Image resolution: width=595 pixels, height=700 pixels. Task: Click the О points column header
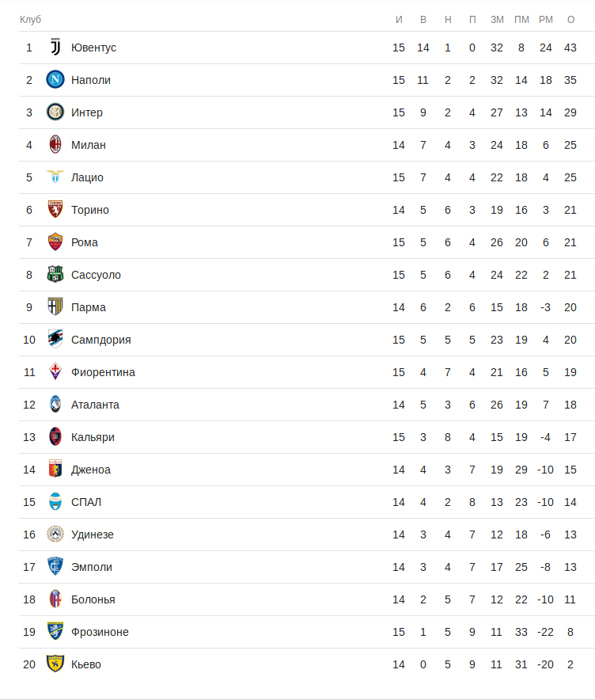click(570, 19)
